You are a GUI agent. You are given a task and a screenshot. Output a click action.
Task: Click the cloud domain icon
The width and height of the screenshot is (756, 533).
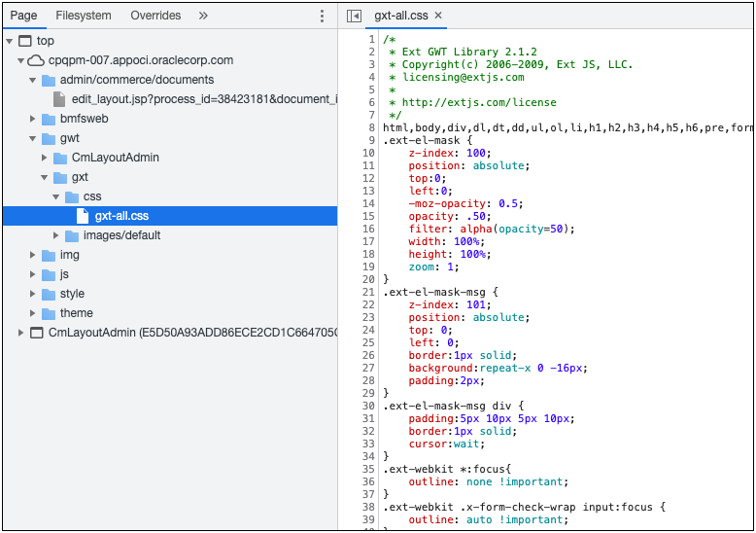click(36, 60)
